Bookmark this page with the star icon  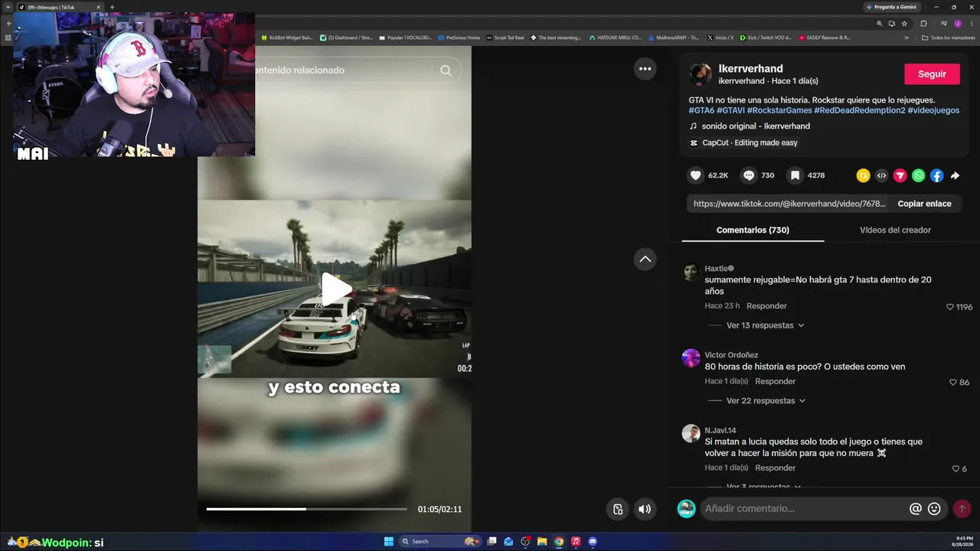click(x=904, y=24)
